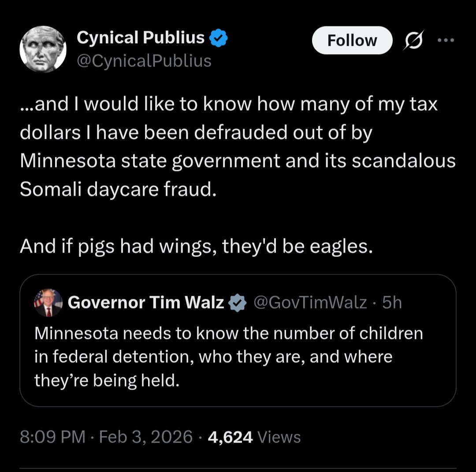476x472 pixels.
Task: Click the Cynical Publius display name
Action: tap(141, 38)
